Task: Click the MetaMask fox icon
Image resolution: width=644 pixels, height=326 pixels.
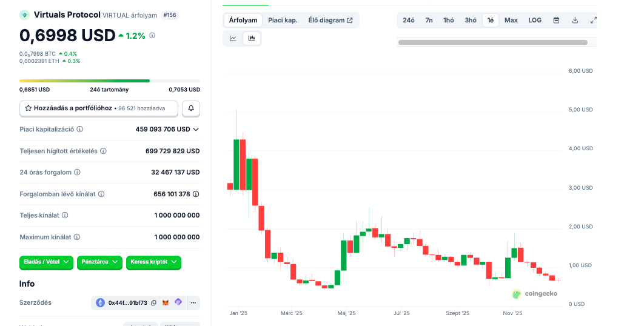Action: click(x=166, y=302)
